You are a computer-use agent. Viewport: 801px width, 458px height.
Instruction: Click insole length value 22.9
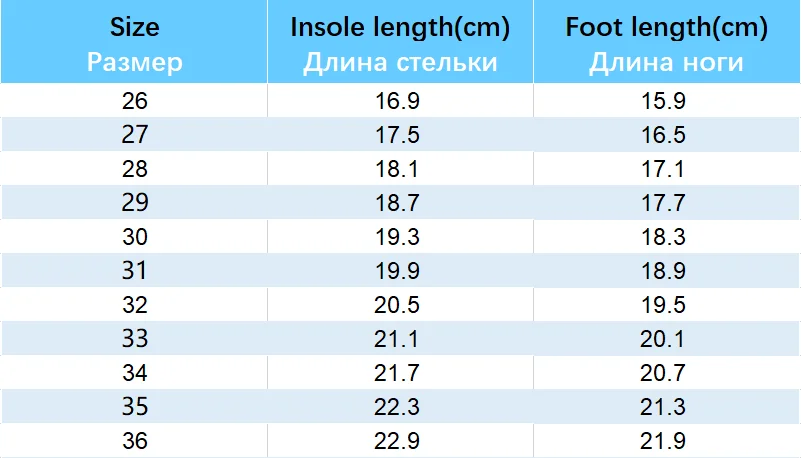pos(397,441)
